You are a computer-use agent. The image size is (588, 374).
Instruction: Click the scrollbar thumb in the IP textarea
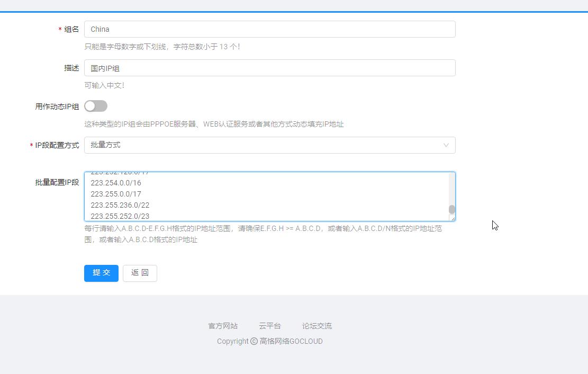pos(452,209)
